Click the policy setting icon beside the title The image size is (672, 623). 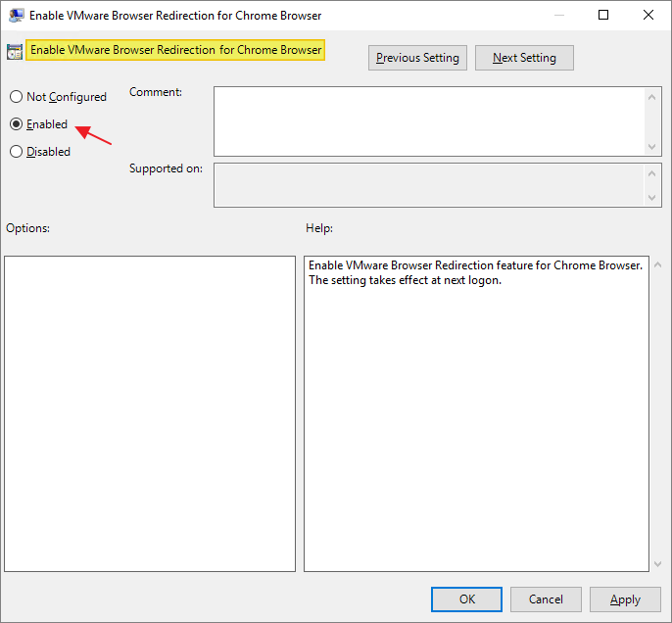tap(15, 51)
